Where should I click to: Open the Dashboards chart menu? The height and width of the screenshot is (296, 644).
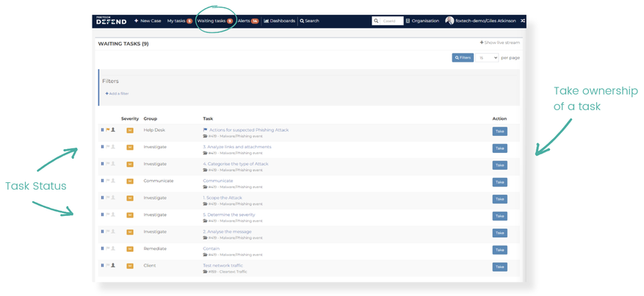click(x=279, y=21)
